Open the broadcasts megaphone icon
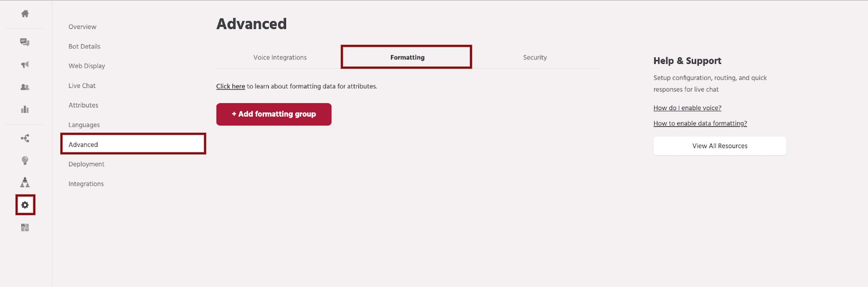This screenshot has width=868, height=287. 24,64
